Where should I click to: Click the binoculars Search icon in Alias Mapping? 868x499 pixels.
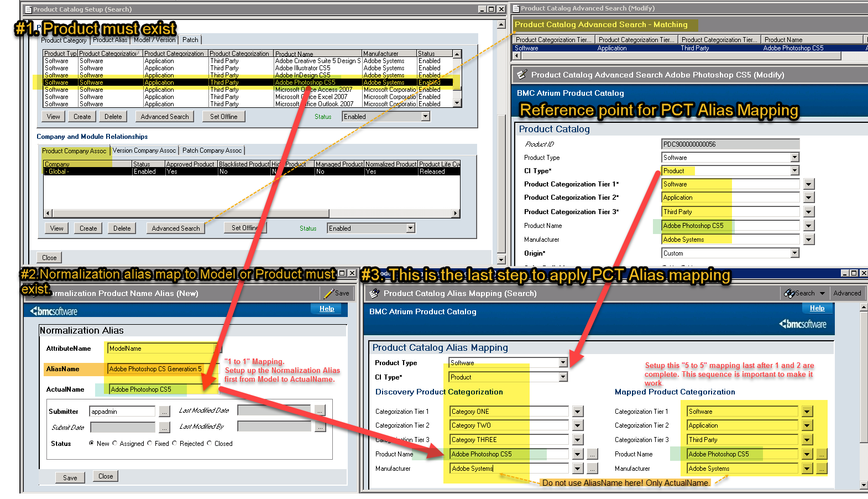coord(789,293)
